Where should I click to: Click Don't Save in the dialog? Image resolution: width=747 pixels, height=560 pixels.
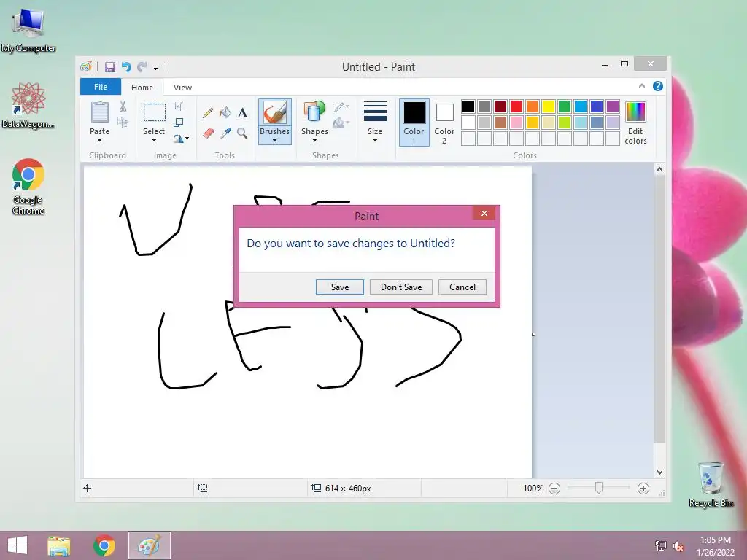tap(401, 287)
